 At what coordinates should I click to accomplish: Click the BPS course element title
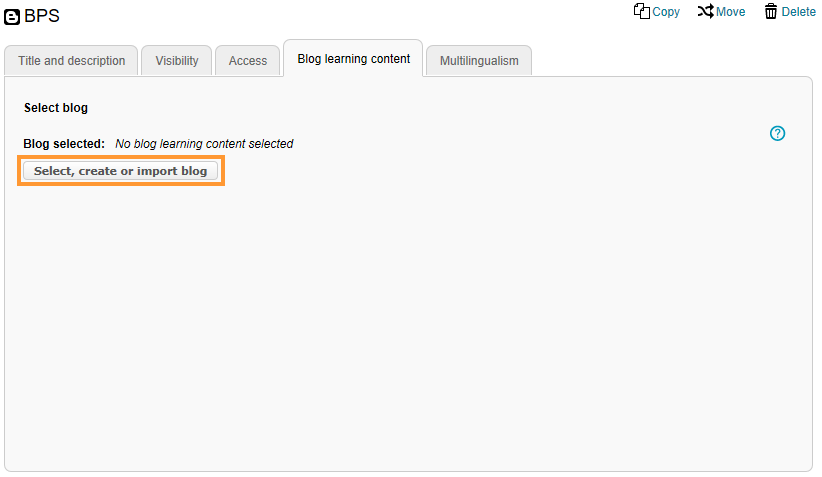(42, 16)
